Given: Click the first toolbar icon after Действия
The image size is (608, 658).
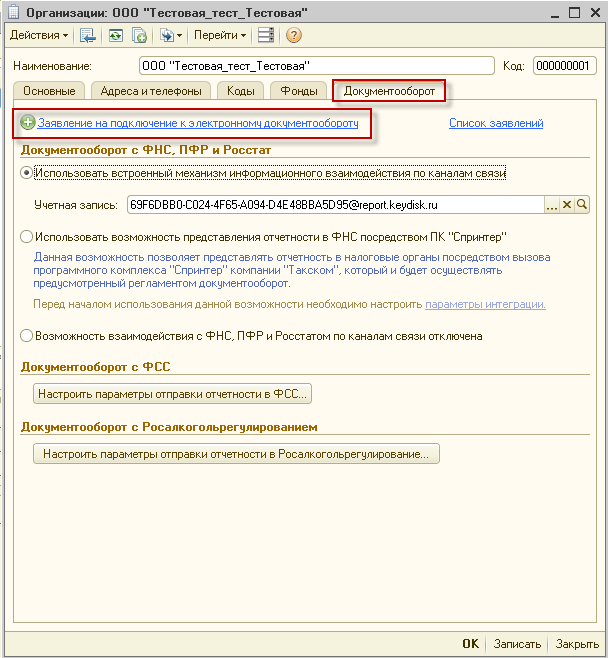Looking at the screenshot, I should point(88,35).
